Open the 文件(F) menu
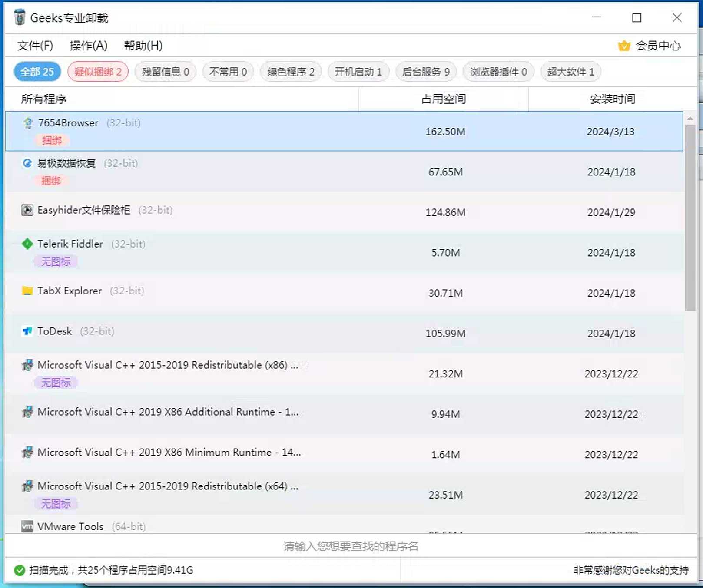 (x=35, y=46)
